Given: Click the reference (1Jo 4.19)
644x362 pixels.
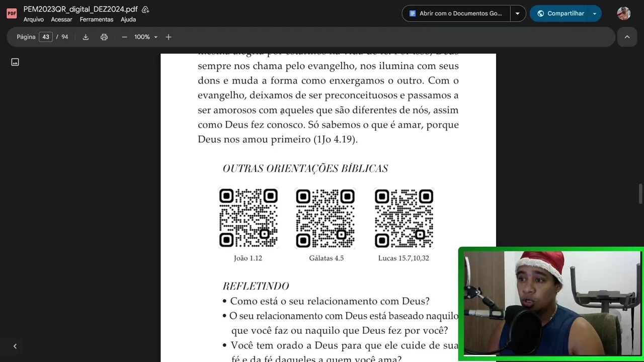Looking at the screenshot, I should pyautogui.click(x=336, y=140).
